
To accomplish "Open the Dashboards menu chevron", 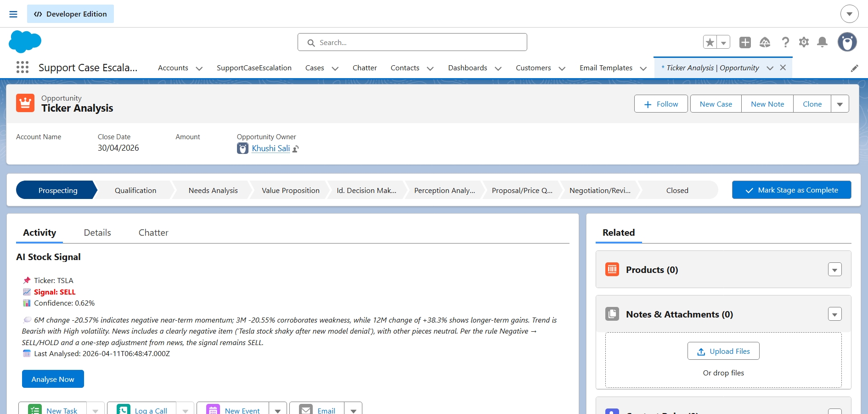I will click(498, 68).
